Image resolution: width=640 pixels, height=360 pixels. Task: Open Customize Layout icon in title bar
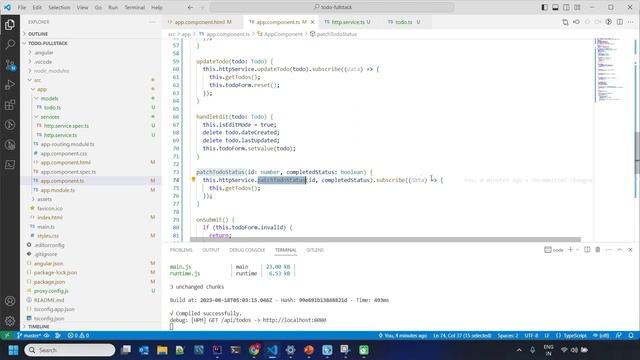[577, 7]
